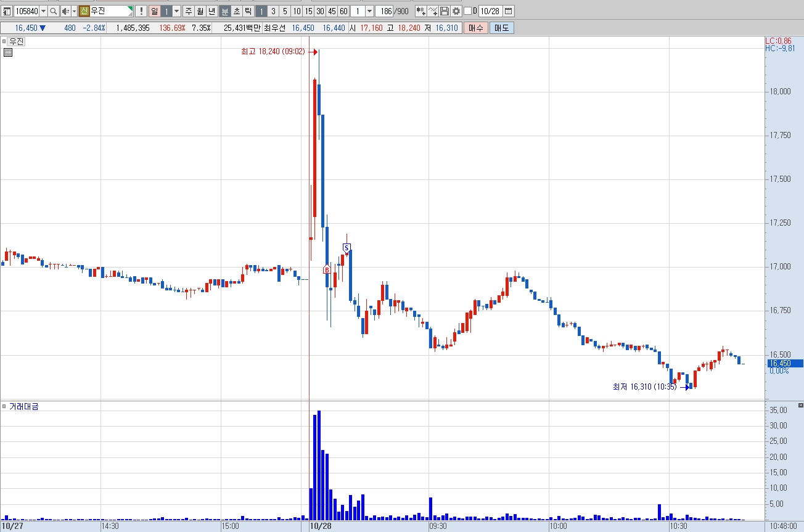Click the save chart floppy icon
This screenshot has width=804, height=532.
tap(445, 11)
